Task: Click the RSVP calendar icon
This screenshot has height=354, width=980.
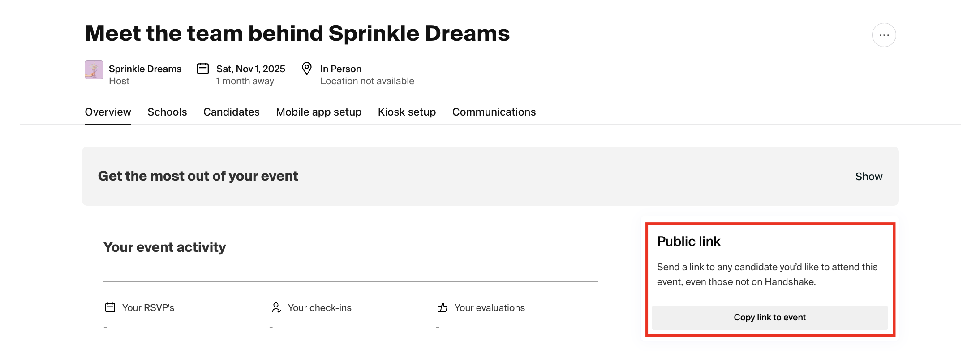Action: 110,307
